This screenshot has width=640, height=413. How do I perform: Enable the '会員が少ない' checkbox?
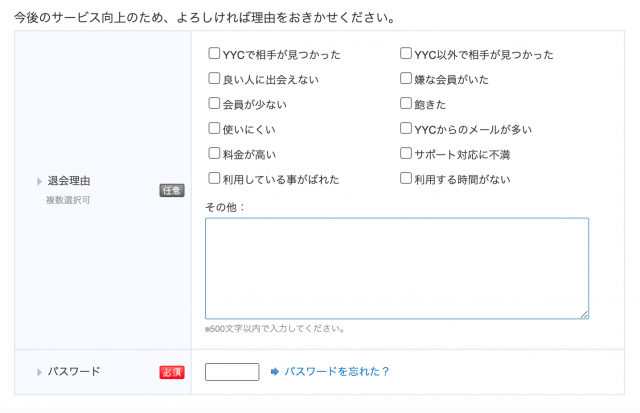coord(214,103)
